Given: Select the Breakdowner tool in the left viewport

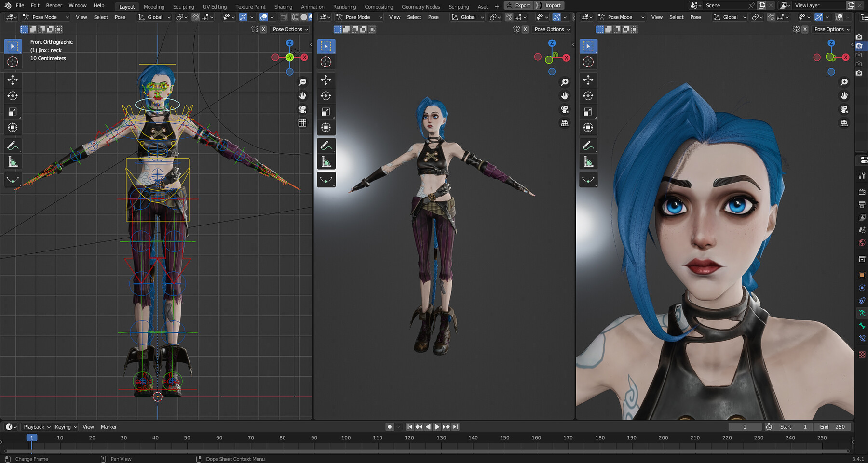Looking at the screenshot, I should coord(13,180).
